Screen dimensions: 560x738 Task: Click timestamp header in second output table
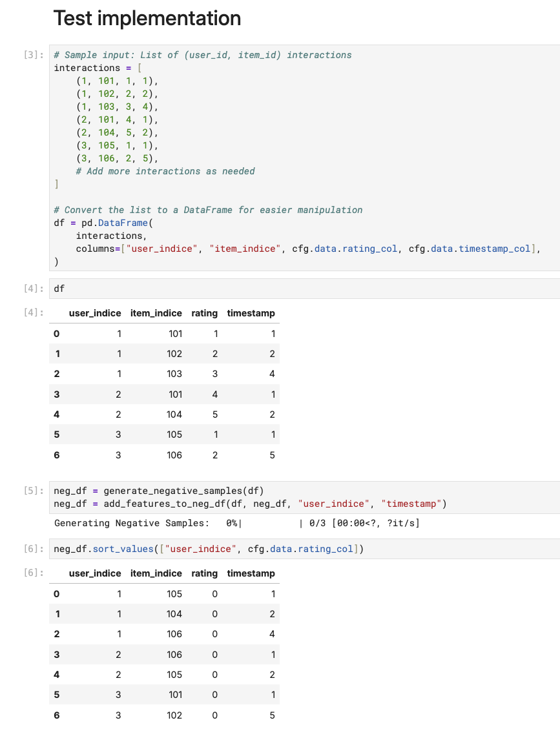(251, 574)
